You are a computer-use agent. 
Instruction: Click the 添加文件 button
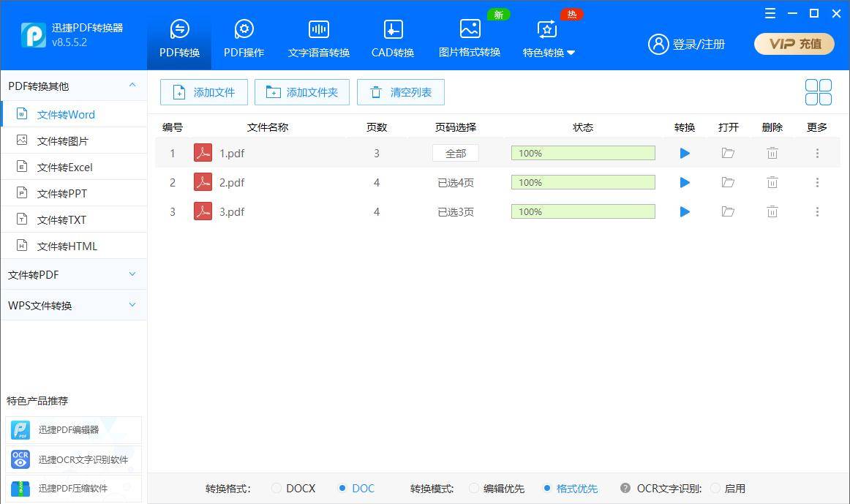204,92
